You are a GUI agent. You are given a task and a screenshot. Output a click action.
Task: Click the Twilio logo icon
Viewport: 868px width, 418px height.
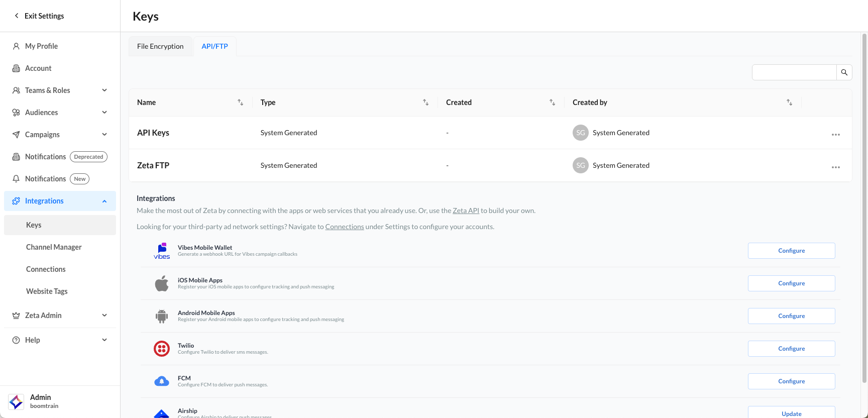pos(162,349)
